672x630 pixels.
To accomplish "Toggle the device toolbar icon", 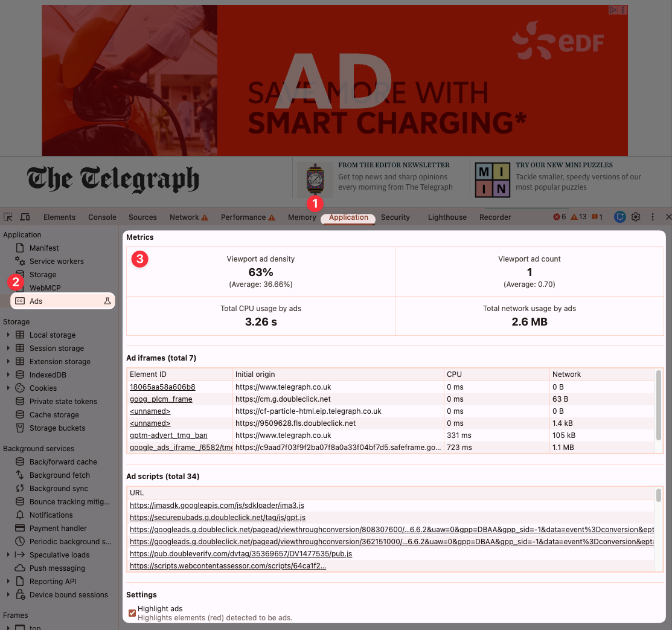I will 25,217.
